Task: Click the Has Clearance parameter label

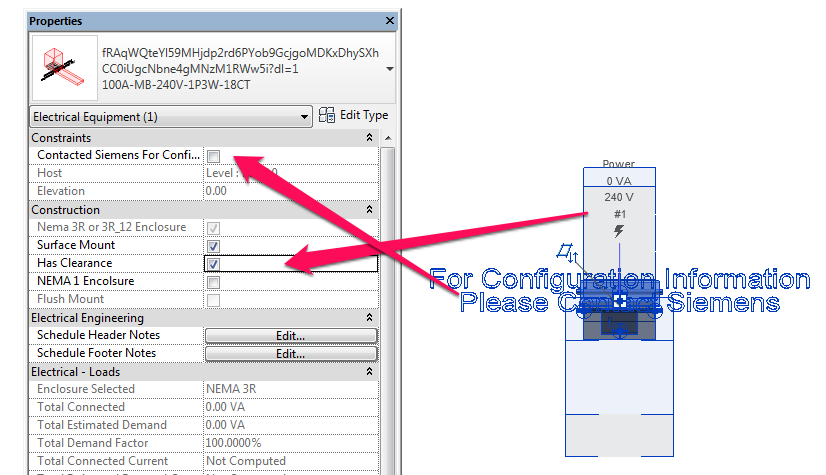Action: [x=74, y=263]
